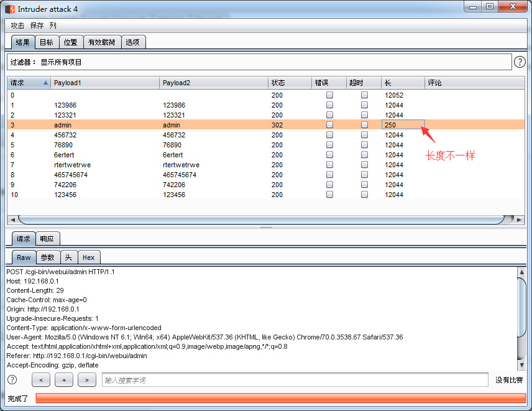This screenshot has height=411, width=532.
Task: Click the help icon beside the filter bar
Action: (520, 62)
